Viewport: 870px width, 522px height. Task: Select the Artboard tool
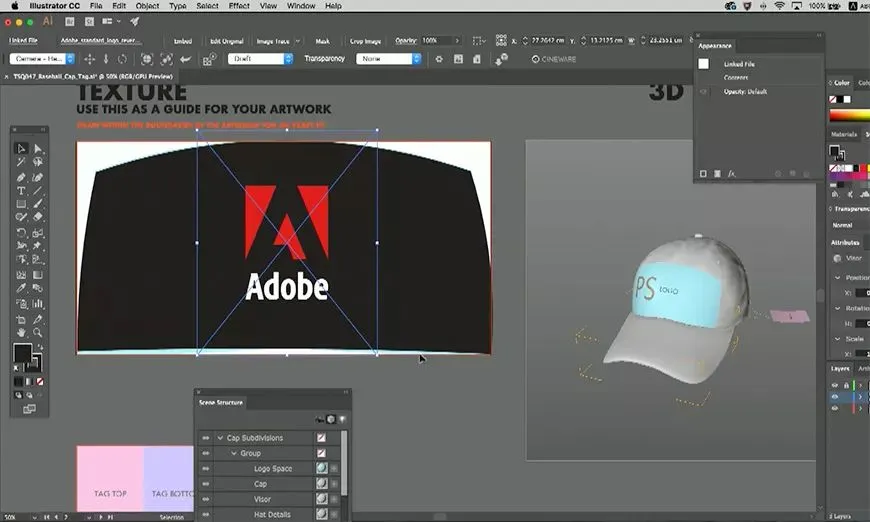tap(21, 320)
